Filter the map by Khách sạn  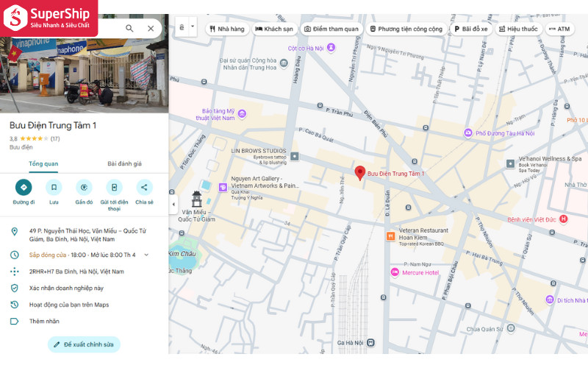coord(274,29)
